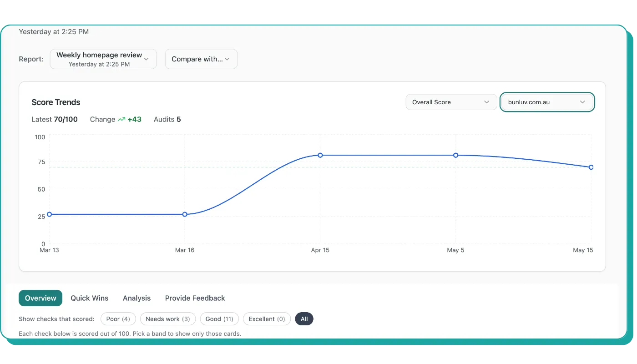Switch to the Overview tab
The width and height of the screenshot is (637, 364).
(x=40, y=298)
